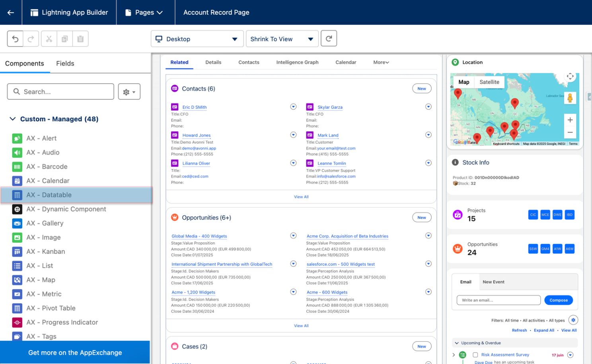Click the back arrow in header

(x=11, y=12)
